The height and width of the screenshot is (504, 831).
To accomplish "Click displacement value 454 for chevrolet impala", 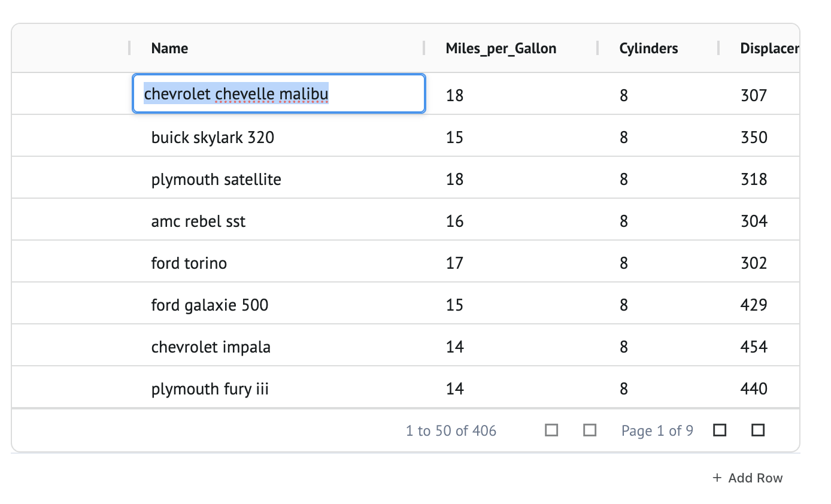I will point(753,347).
